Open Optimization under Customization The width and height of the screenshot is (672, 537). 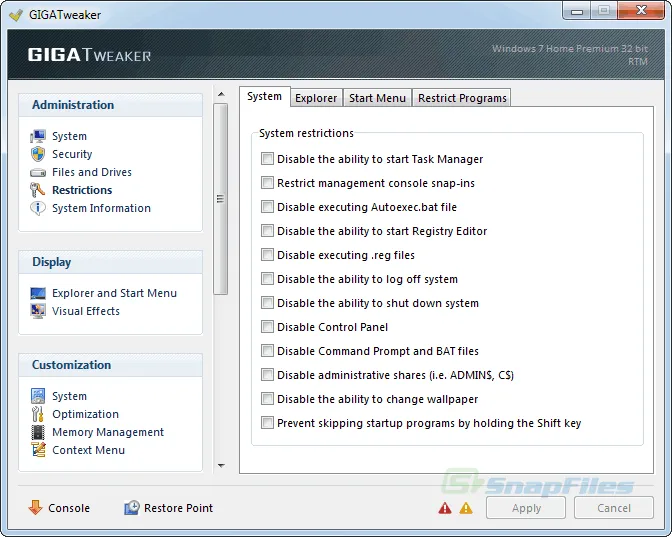pos(85,414)
